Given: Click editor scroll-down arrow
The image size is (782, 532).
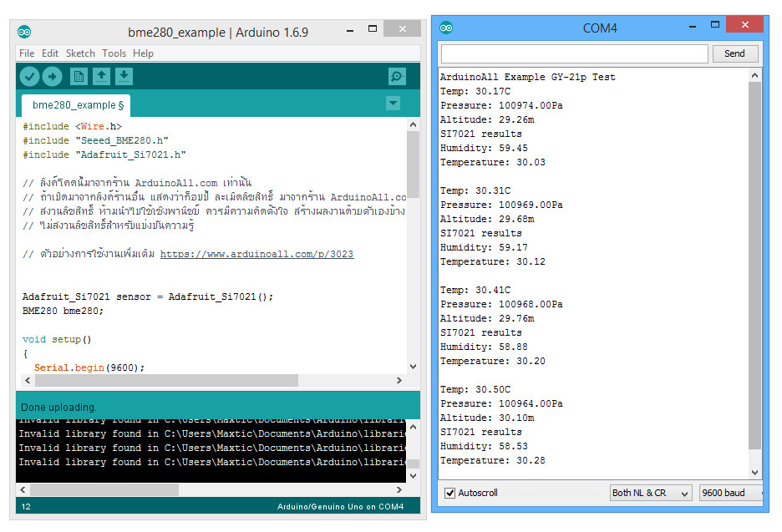Looking at the screenshot, I should (413, 367).
